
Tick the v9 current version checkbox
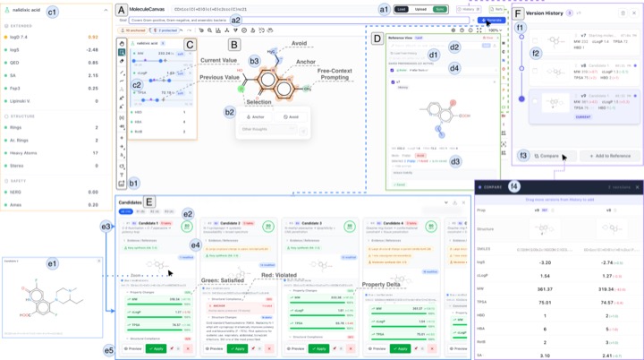click(x=535, y=101)
